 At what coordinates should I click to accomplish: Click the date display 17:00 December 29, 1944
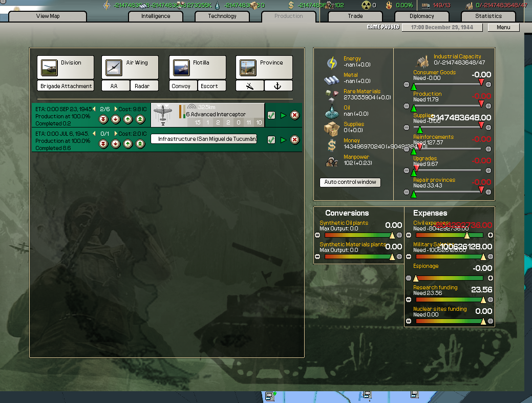[442, 28]
